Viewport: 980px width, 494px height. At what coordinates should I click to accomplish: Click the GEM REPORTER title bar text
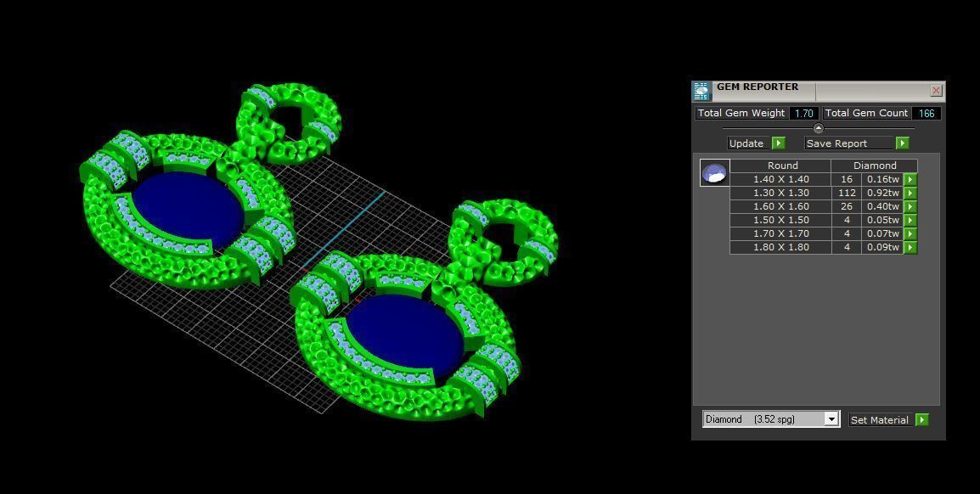757,87
